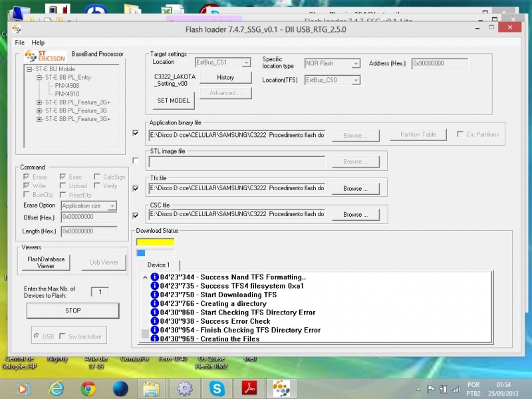Open File Explorer from the taskbar
The height and width of the screenshot is (399, 532).
tap(152, 389)
